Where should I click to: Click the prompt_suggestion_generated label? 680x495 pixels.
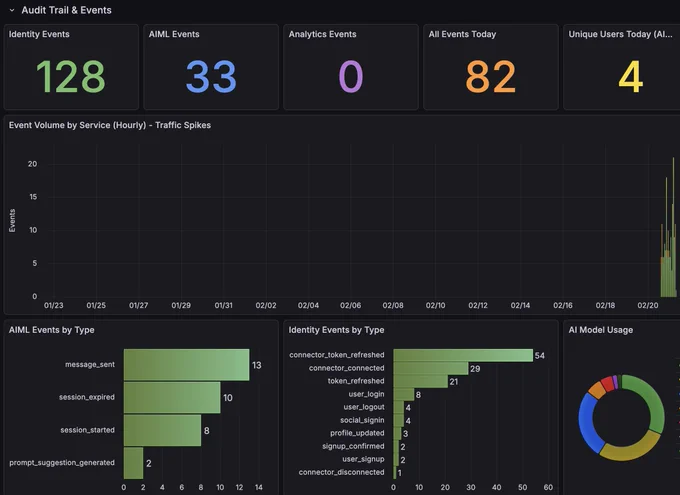[x=62, y=462]
